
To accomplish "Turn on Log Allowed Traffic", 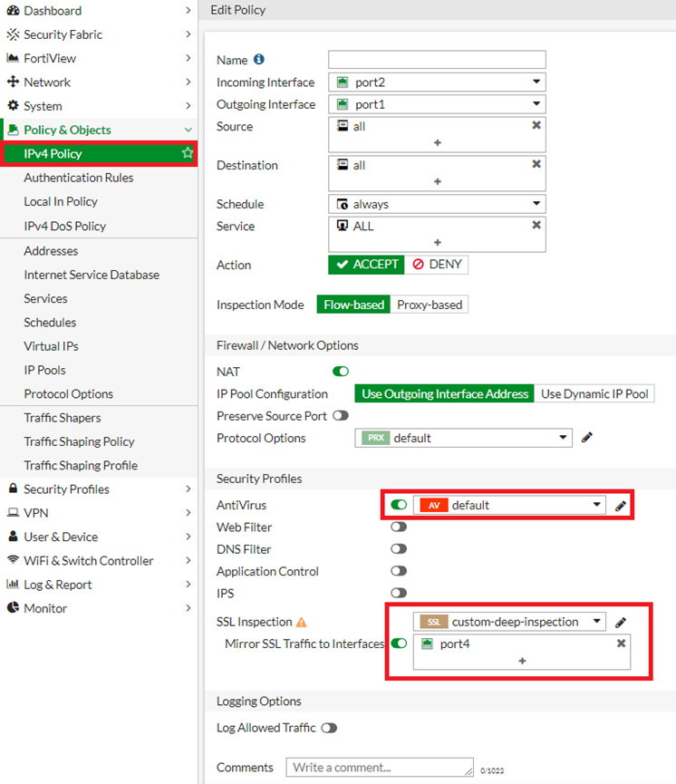I will point(329,728).
